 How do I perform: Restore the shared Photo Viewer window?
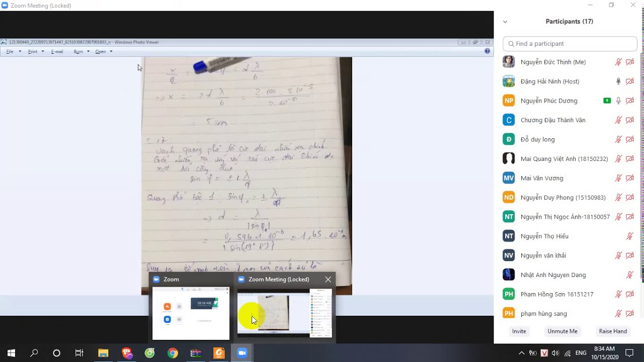pos(475,42)
